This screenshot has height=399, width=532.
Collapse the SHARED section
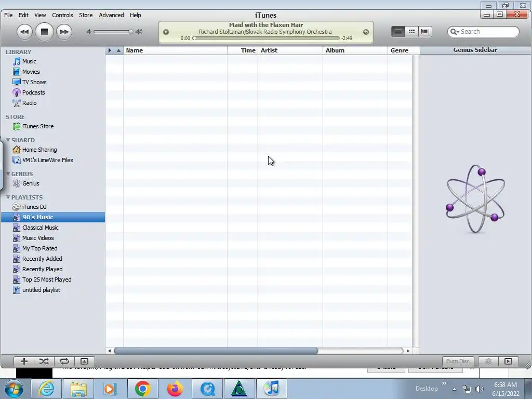tap(8, 140)
